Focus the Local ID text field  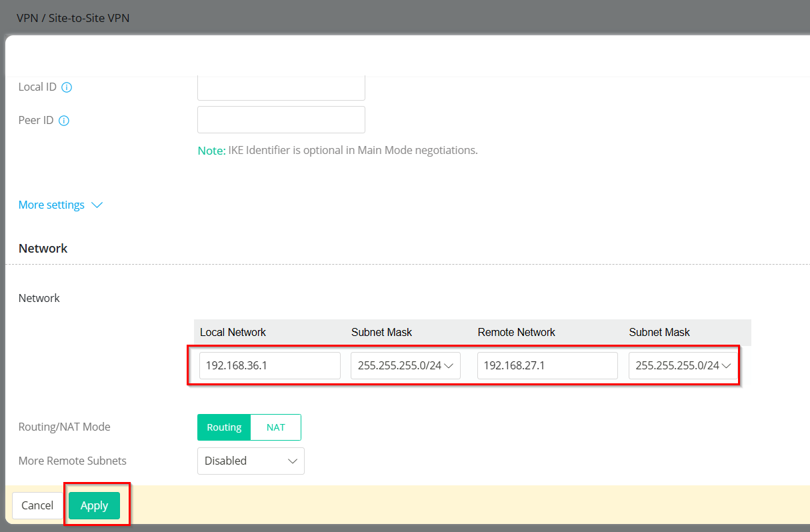(281, 87)
